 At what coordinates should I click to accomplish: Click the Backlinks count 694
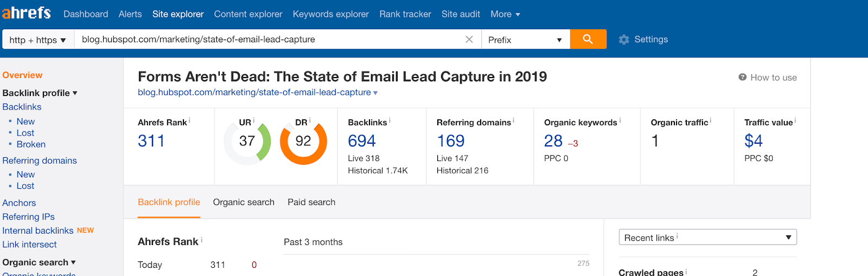362,141
